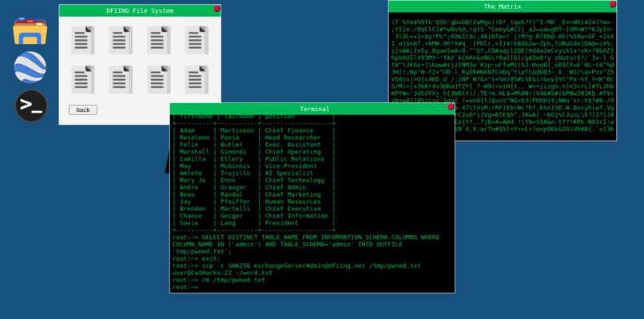Click the 'Chief Finance' position cell
The image size is (644, 319).
click(x=288, y=130)
